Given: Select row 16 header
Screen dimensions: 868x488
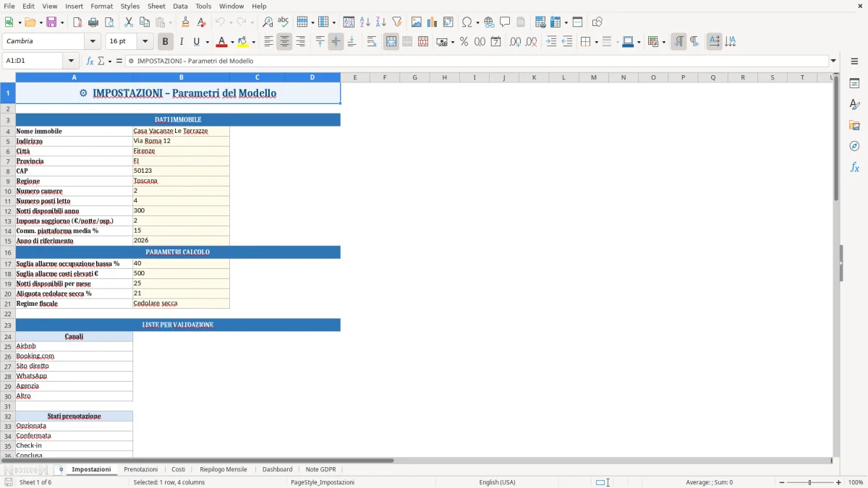Looking at the screenshot, I should pos(8,252).
